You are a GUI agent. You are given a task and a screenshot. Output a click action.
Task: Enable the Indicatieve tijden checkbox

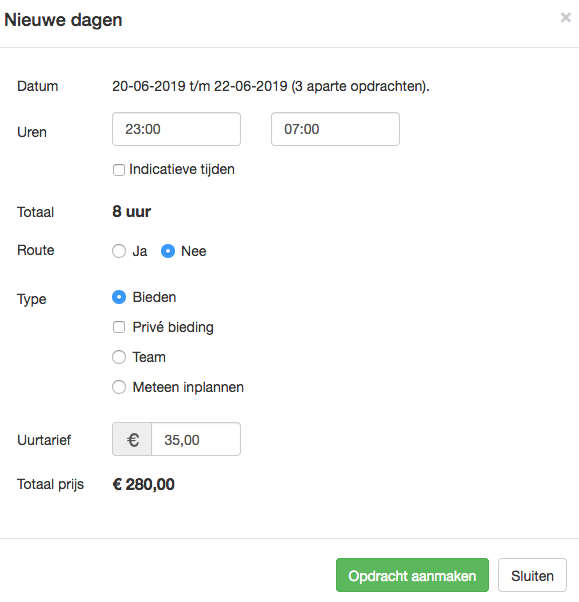pyautogui.click(x=119, y=170)
